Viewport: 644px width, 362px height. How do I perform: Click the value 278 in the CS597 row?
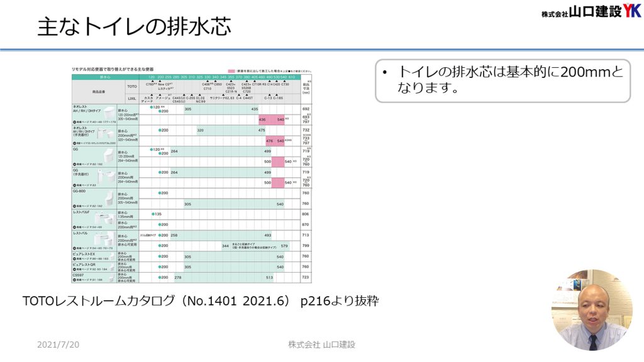click(178, 277)
